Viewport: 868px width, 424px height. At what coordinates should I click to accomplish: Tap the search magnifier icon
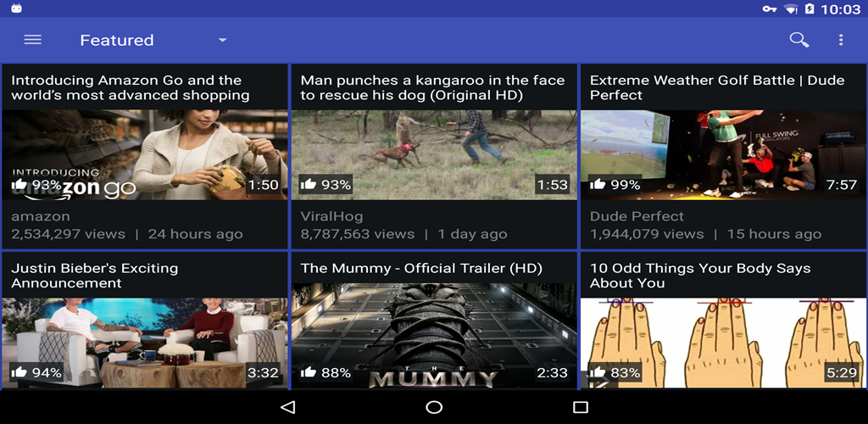798,40
